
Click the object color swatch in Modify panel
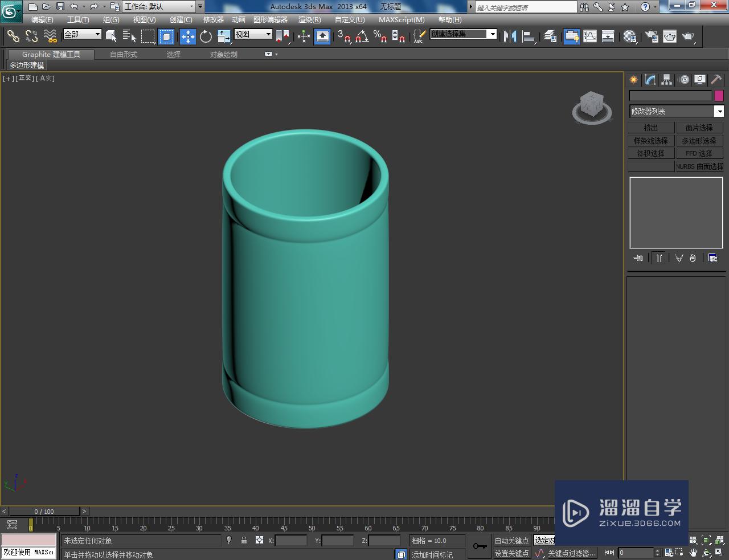[x=719, y=96]
